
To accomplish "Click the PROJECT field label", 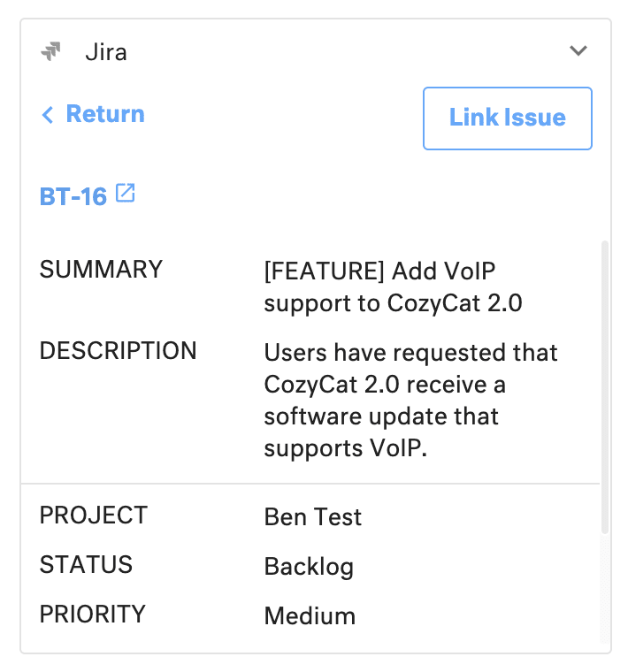I will (93, 515).
